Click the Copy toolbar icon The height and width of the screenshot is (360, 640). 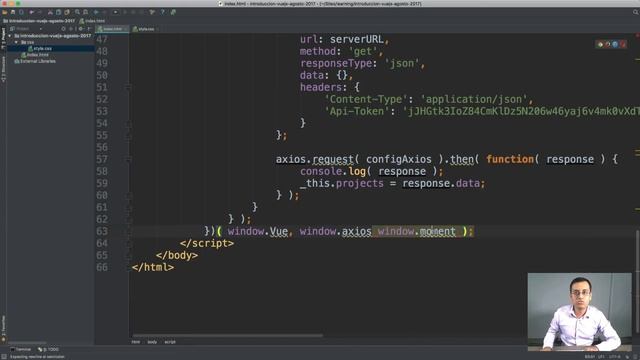[58, 12]
